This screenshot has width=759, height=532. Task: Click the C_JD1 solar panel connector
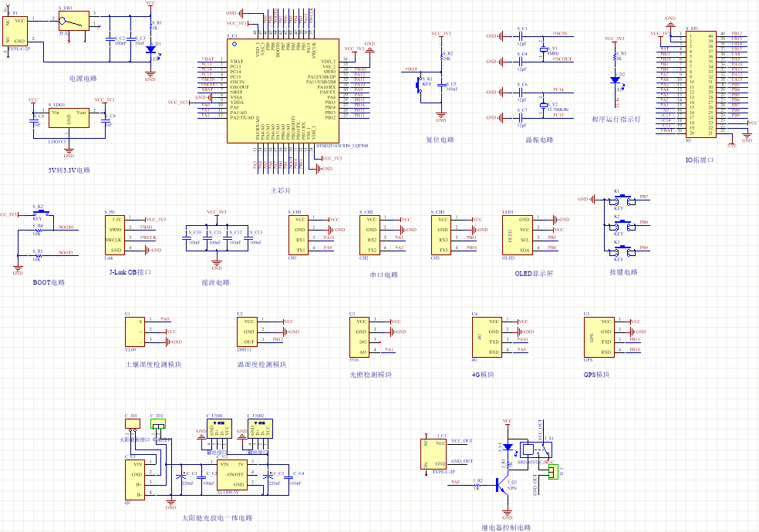[133, 423]
